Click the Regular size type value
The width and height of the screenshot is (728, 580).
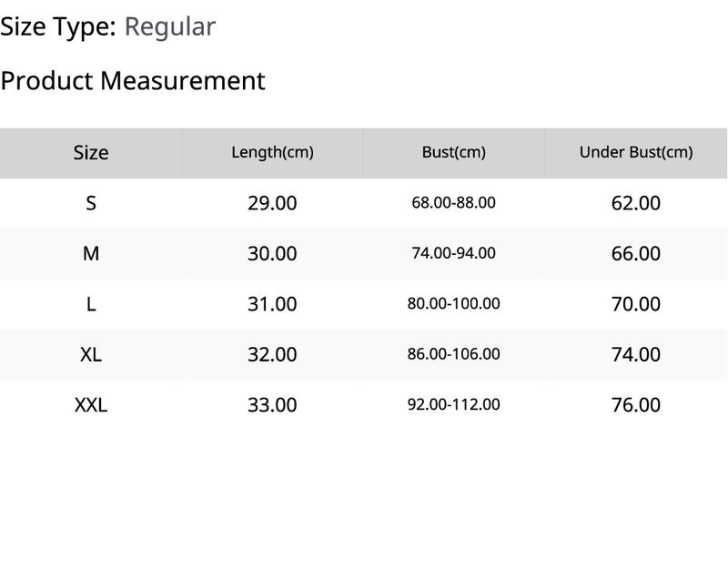(170, 26)
